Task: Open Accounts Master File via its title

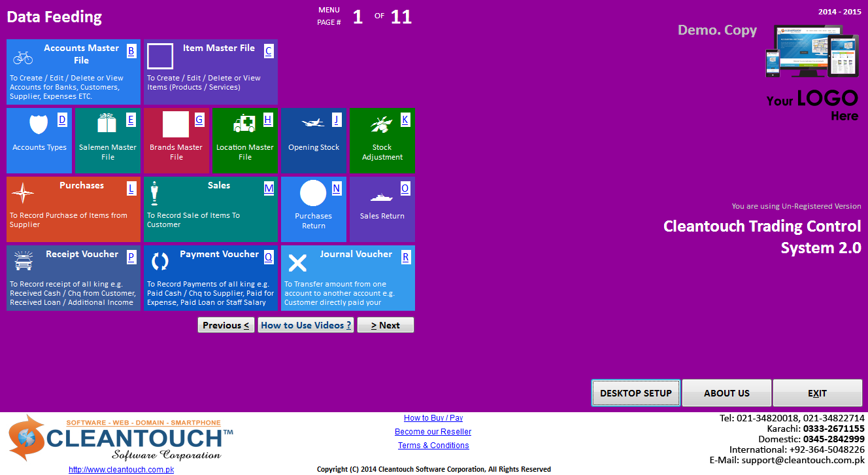Action: click(81, 54)
